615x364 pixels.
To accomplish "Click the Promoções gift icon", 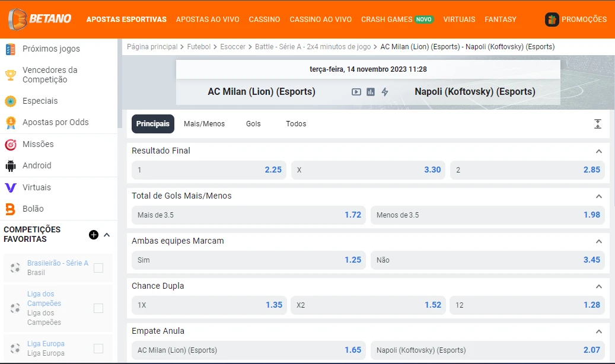I will click(x=552, y=20).
